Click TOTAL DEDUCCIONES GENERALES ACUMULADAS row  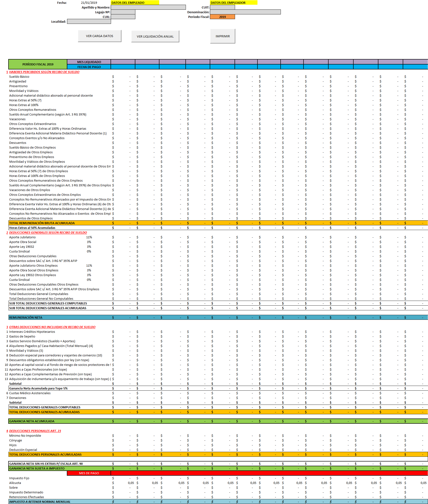[x=218, y=412]
